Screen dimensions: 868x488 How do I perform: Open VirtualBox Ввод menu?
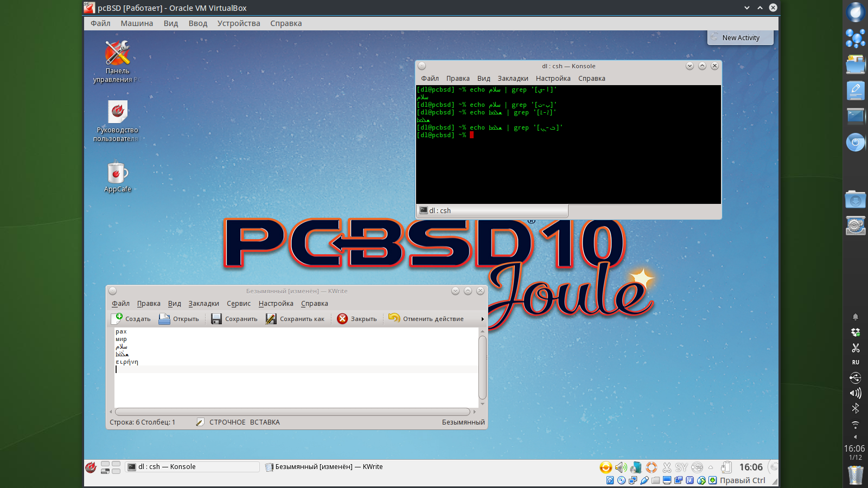198,23
